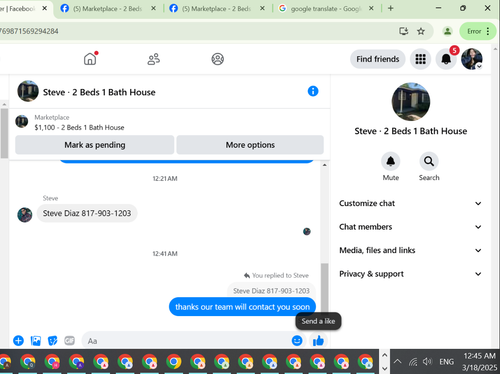Click Mark as pending button
Screen dimensions: 500x374
point(95,145)
